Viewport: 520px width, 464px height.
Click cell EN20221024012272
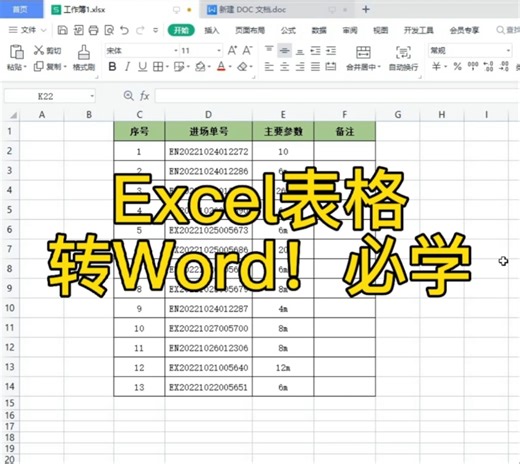click(209, 152)
